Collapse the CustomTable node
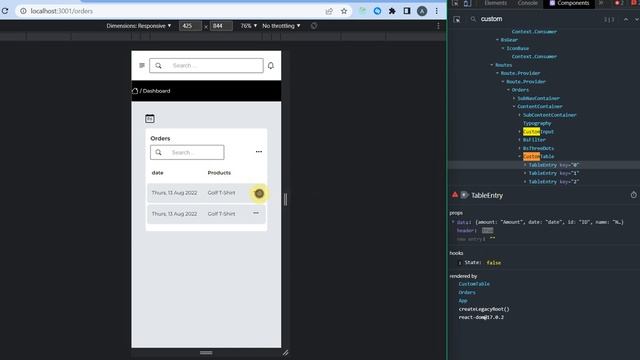The height and width of the screenshot is (360, 640). [520, 156]
